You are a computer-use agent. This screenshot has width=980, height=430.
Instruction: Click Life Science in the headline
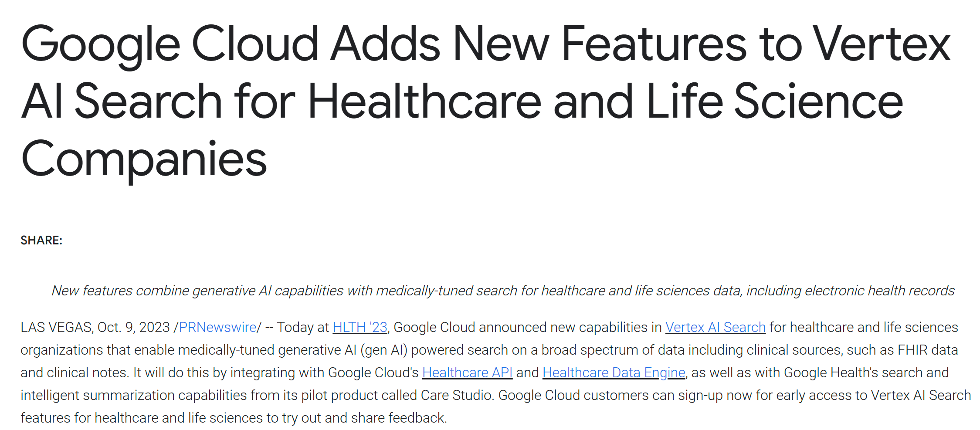[x=775, y=101]
